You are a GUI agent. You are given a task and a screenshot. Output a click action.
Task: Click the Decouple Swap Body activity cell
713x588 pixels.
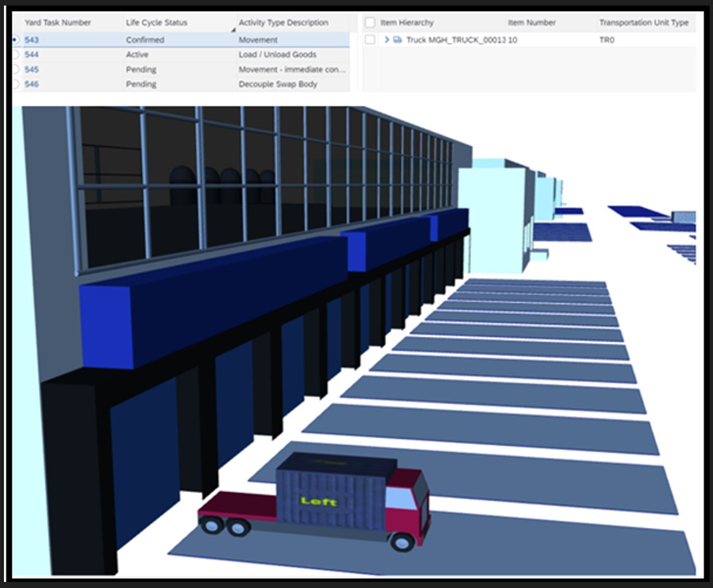click(278, 84)
